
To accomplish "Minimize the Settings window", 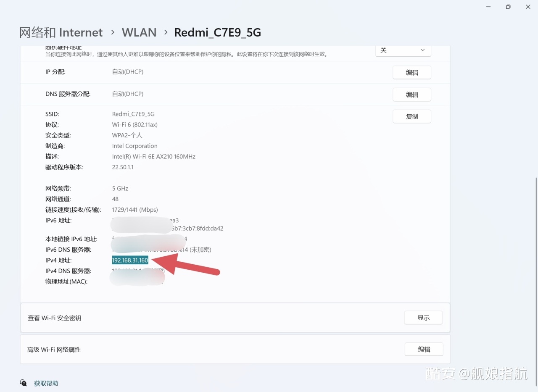I will pos(488,7).
